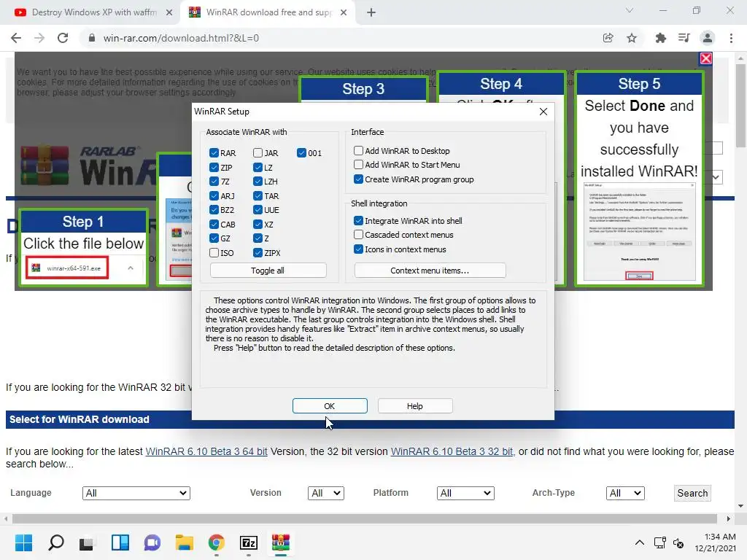The width and height of the screenshot is (747, 560).
Task: Close the red X on install steps overlay
Action: click(x=706, y=58)
